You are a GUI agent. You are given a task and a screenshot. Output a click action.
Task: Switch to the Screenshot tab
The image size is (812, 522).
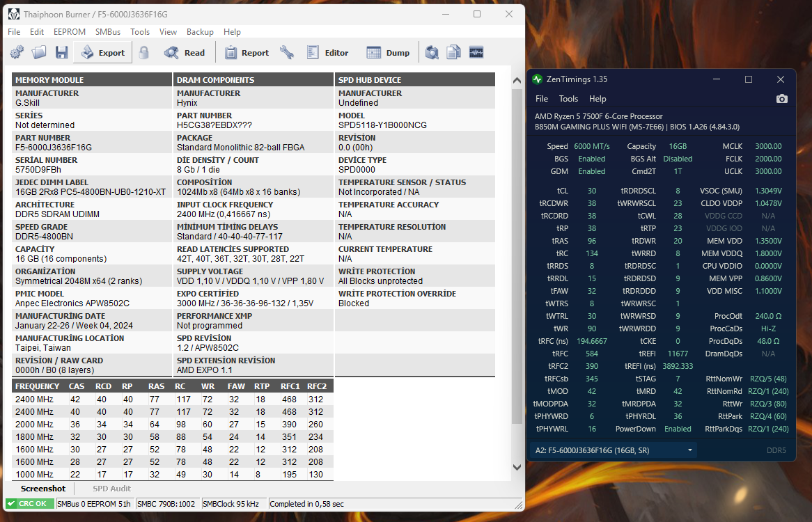[43, 489]
